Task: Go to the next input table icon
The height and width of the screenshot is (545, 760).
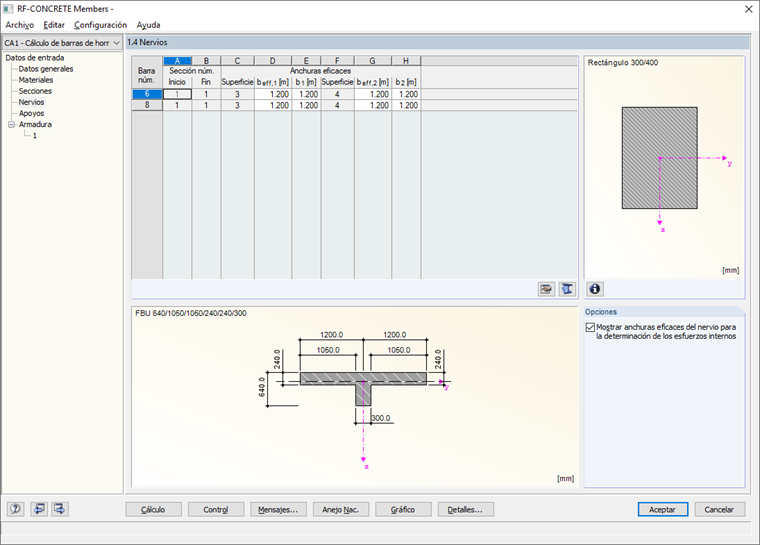Action: click(60, 509)
